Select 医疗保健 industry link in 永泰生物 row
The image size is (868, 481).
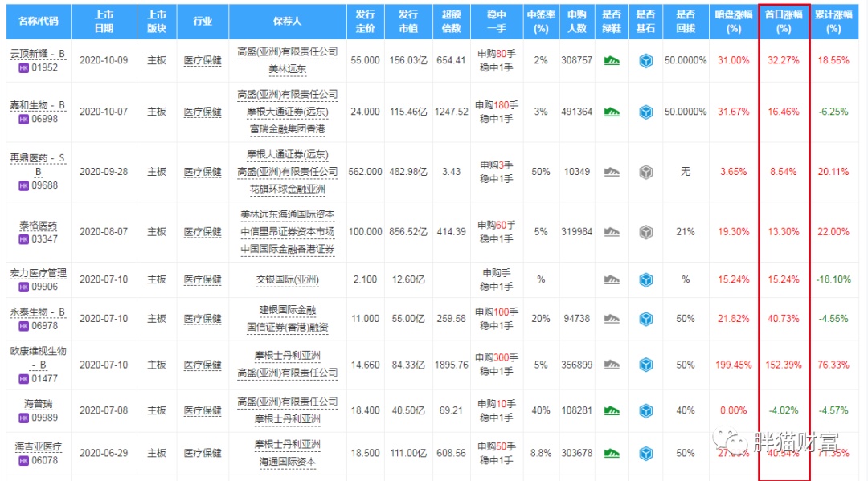pyautogui.click(x=202, y=318)
